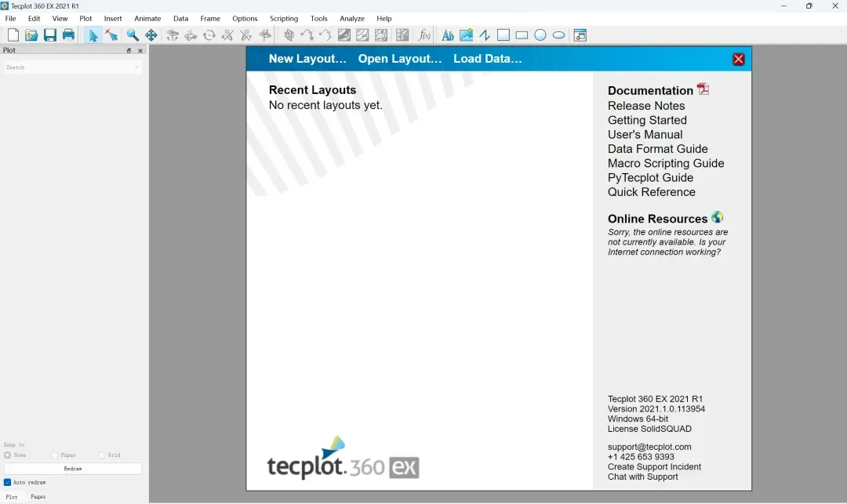The image size is (847, 504).
Task: Open the Tools menu
Action: (x=318, y=18)
